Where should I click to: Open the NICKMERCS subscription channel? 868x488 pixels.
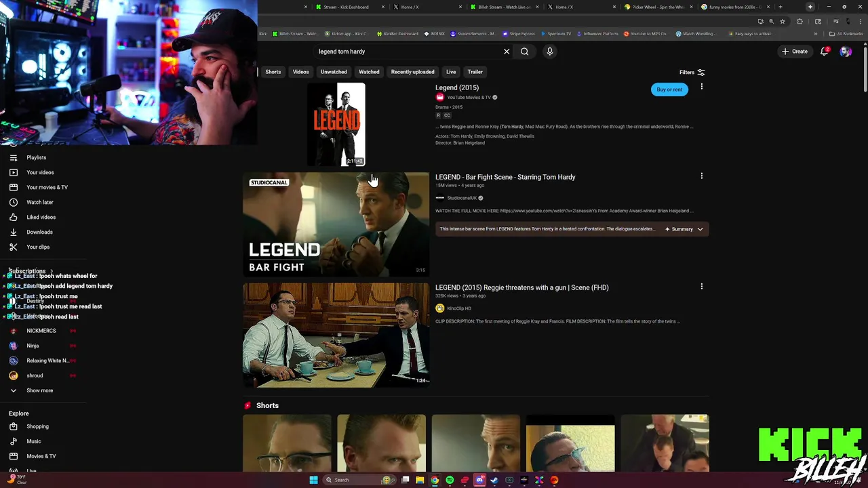tap(41, 331)
